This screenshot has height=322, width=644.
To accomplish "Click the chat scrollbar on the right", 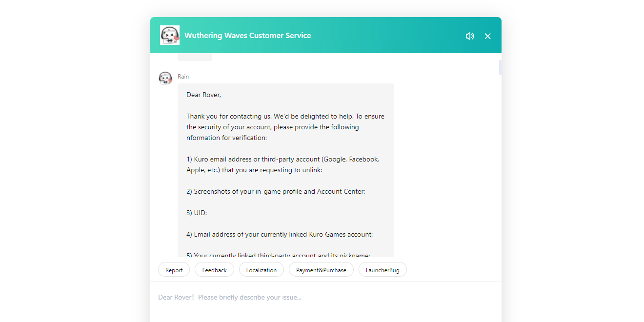I will click(x=500, y=67).
